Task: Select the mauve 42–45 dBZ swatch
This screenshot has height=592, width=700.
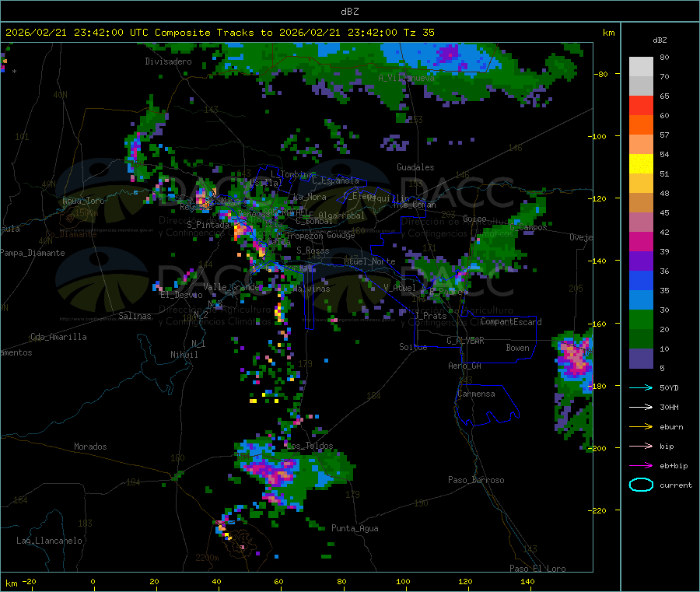Action: tap(641, 222)
